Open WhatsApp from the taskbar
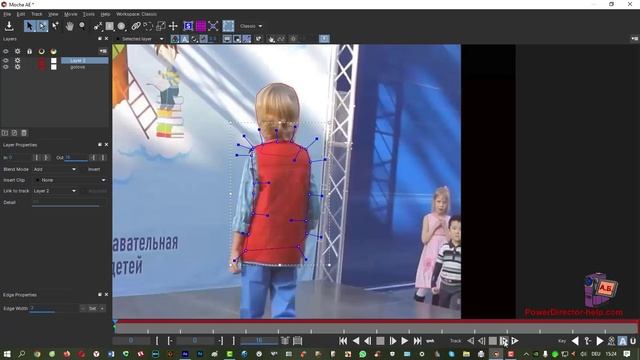 pos(362,354)
